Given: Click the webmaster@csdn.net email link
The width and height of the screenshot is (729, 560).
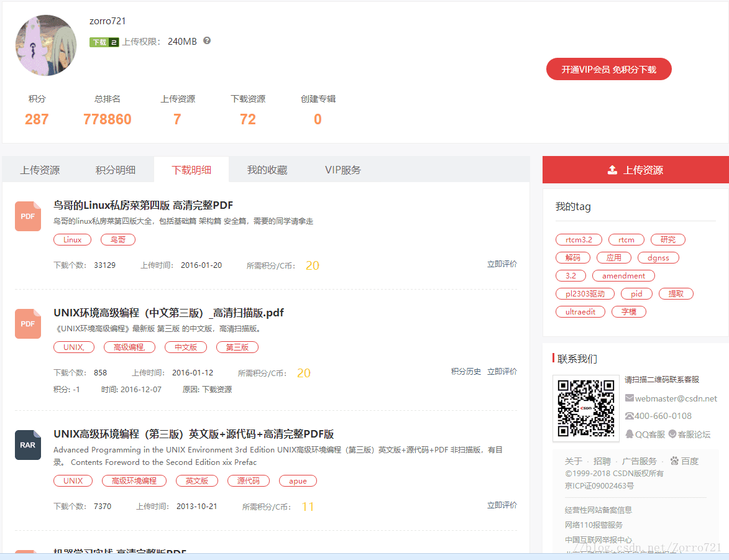Looking at the screenshot, I should [676, 398].
